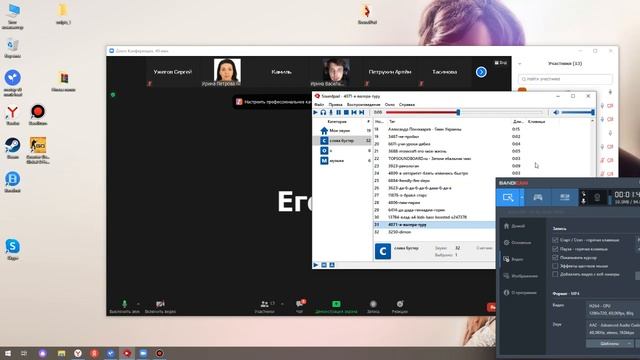The image size is (640, 360).
Task: Select the blue O category in Soundpad
Action: pos(342,151)
